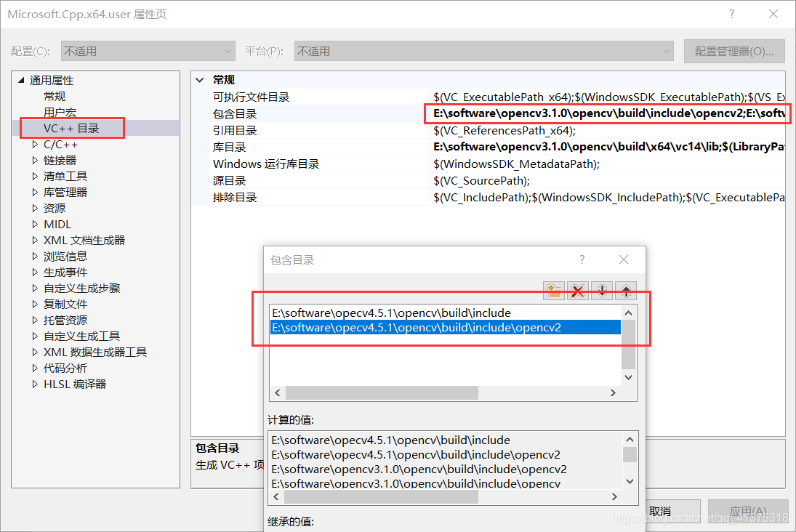Open the 平台 dropdown

click(x=484, y=52)
